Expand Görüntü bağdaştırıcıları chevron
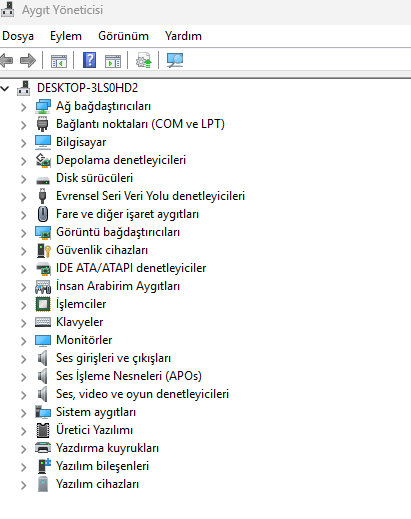Screen dimensions: 411x519 (x=23, y=233)
